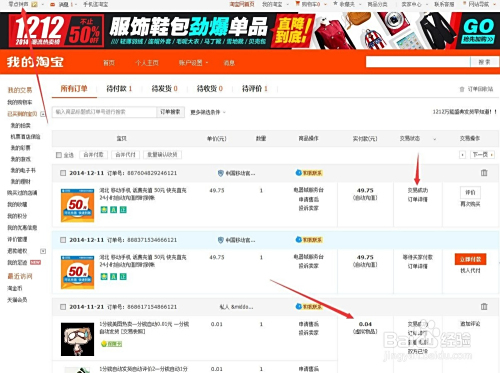Screen dimensions: 500x373
Task: Switch to the 待发货 tab
Action: [x=165, y=88]
